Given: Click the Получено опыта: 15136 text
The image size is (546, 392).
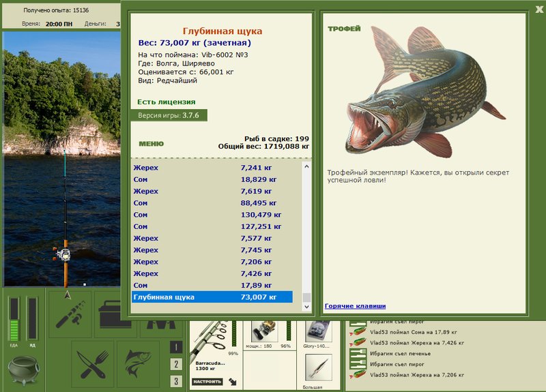Looking at the screenshot, I should point(56,10).
